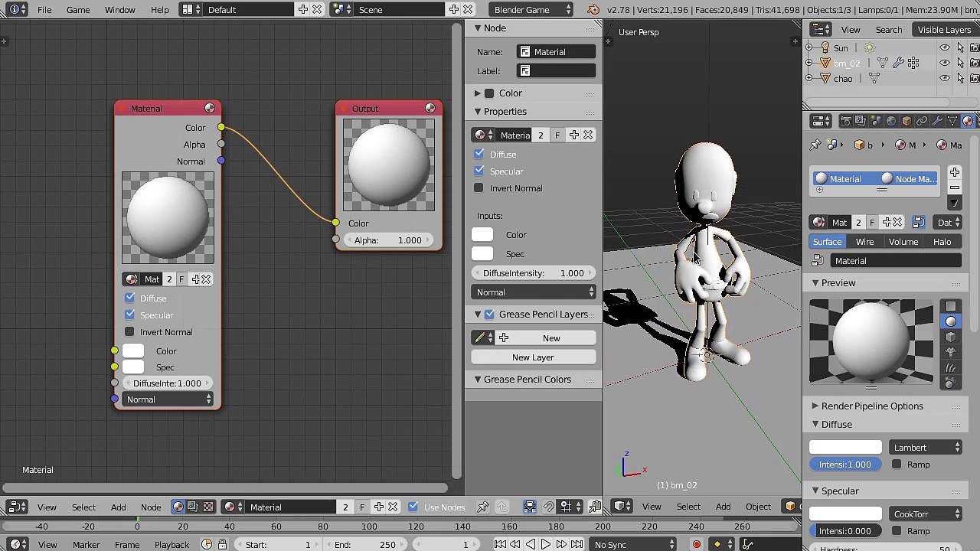Uncheck the Use Nodes checkbox

[413, 507]
